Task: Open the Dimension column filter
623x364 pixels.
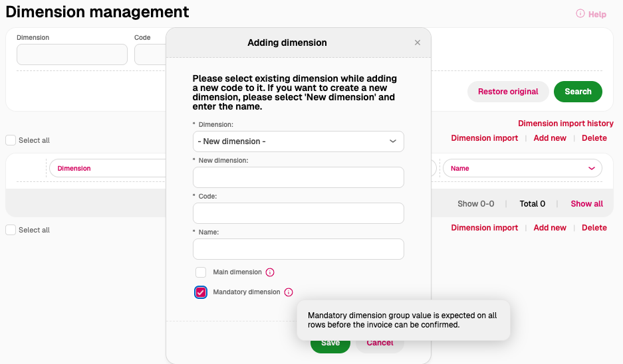Action: [106, 169]
